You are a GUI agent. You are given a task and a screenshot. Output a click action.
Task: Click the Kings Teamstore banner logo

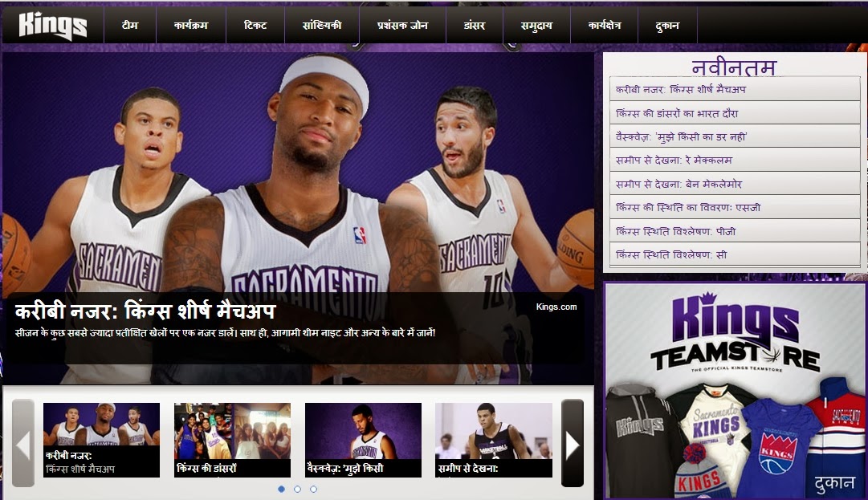coord(736,331)
